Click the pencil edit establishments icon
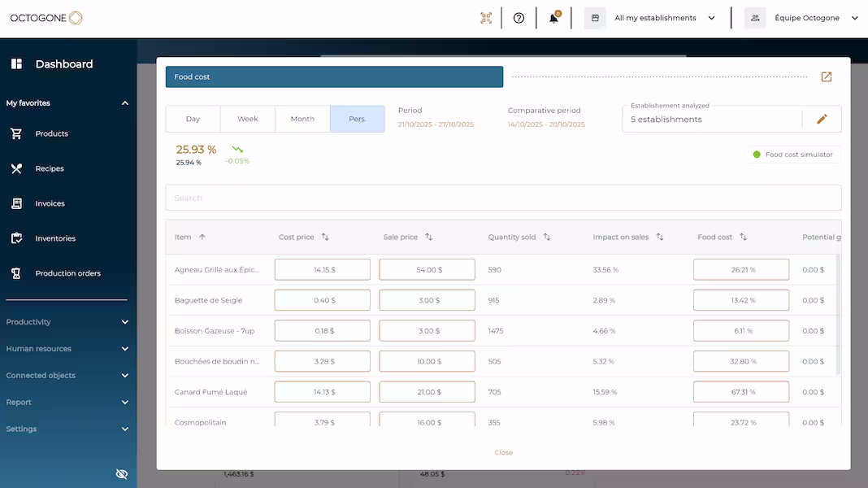 click(822, 119)
